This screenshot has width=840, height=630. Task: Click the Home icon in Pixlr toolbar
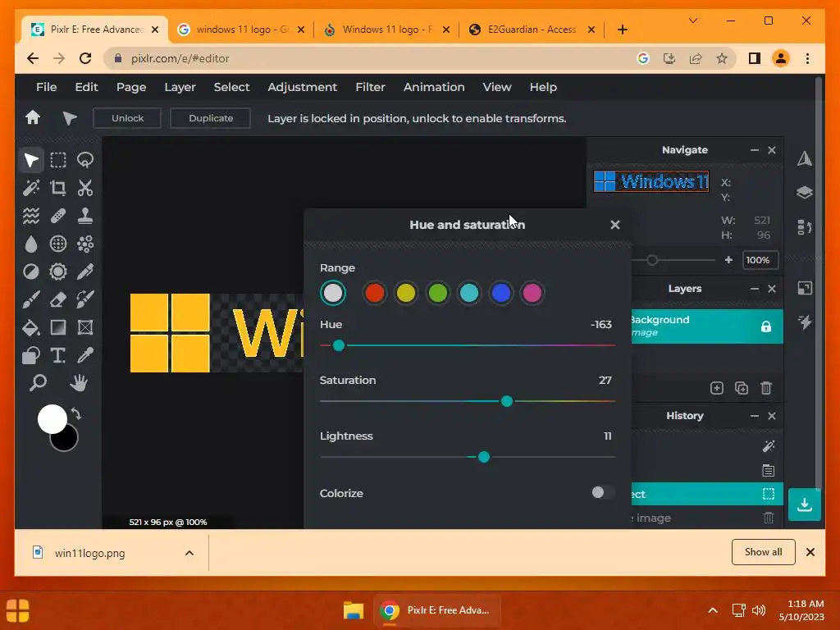(33, 118)
